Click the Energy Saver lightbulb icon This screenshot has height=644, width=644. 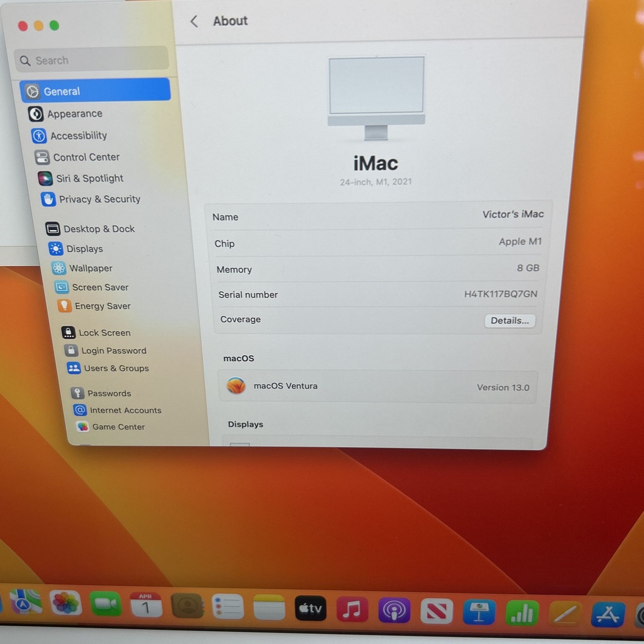pyautogui.click(x=64, y=306)
